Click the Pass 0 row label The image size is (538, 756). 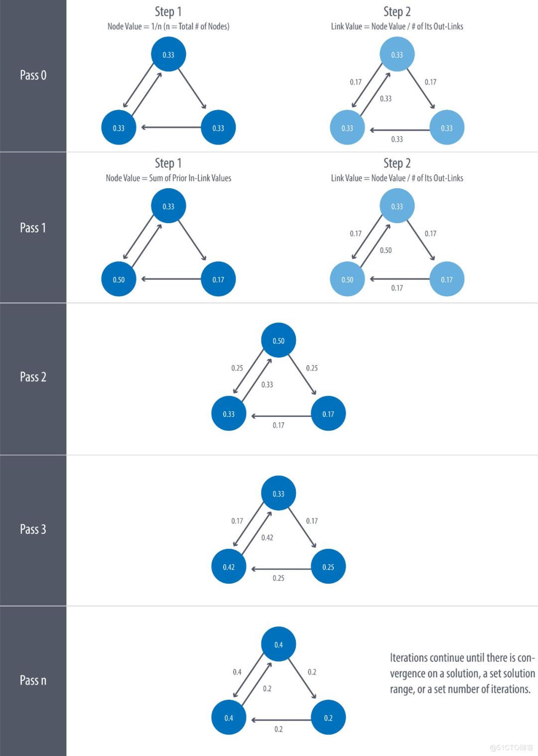tap(33, 75)
